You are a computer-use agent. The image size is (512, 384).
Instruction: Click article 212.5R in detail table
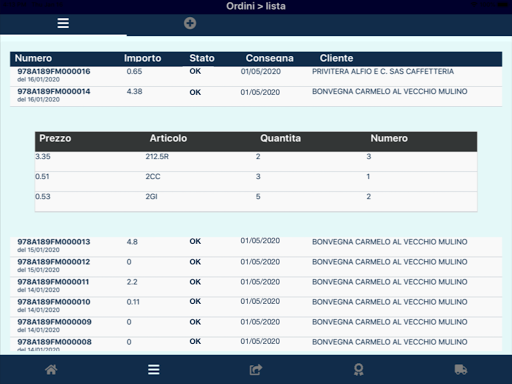click(x=157, y=156)
